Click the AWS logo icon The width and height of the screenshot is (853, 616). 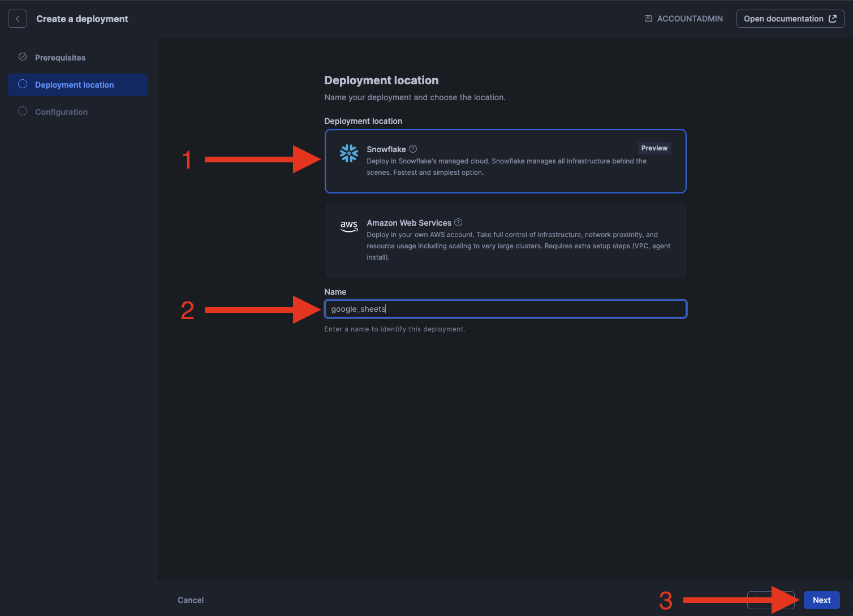(349, 226)
